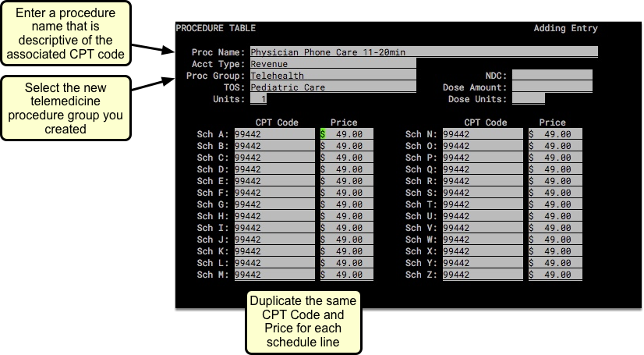Select the Sch N Price field
This screenshot has width=644, height=355.
(x=555, y=134)
